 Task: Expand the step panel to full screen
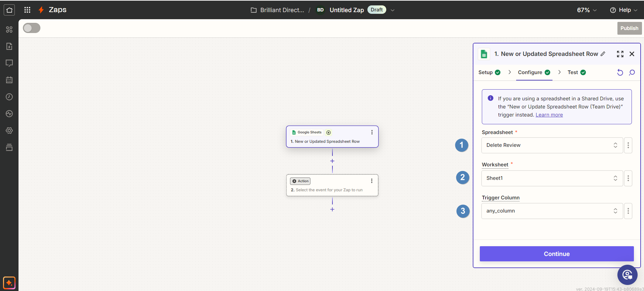tap(620, 54)
